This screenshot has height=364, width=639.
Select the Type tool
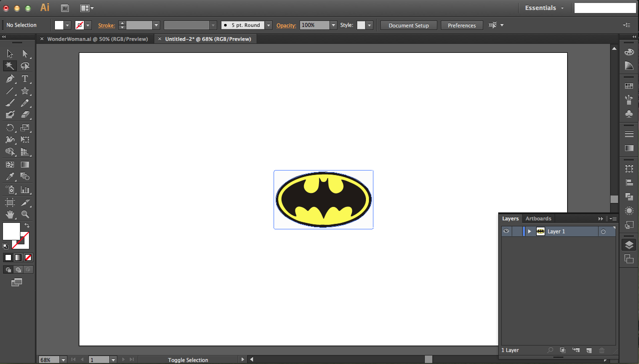point(25,79)
